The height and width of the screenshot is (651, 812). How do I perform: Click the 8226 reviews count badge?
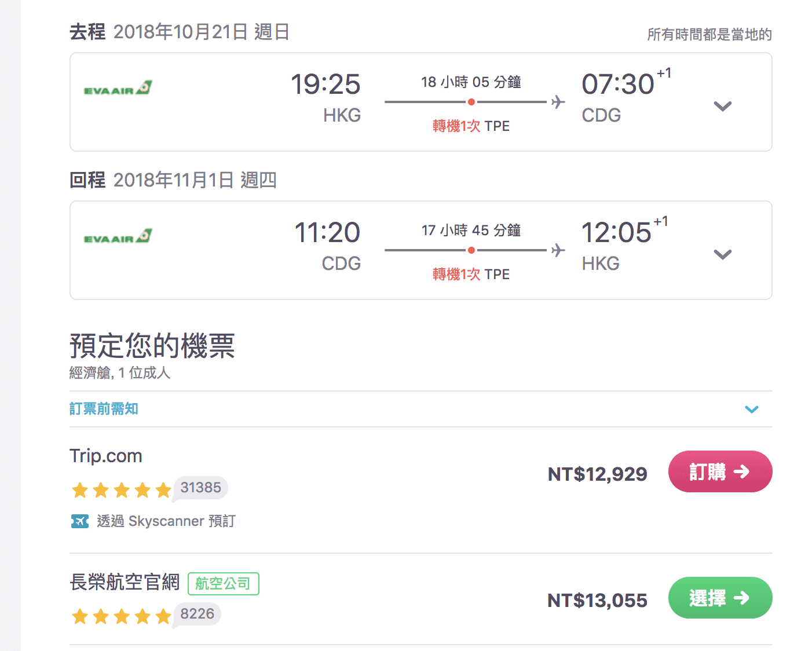tap(197, 614)
